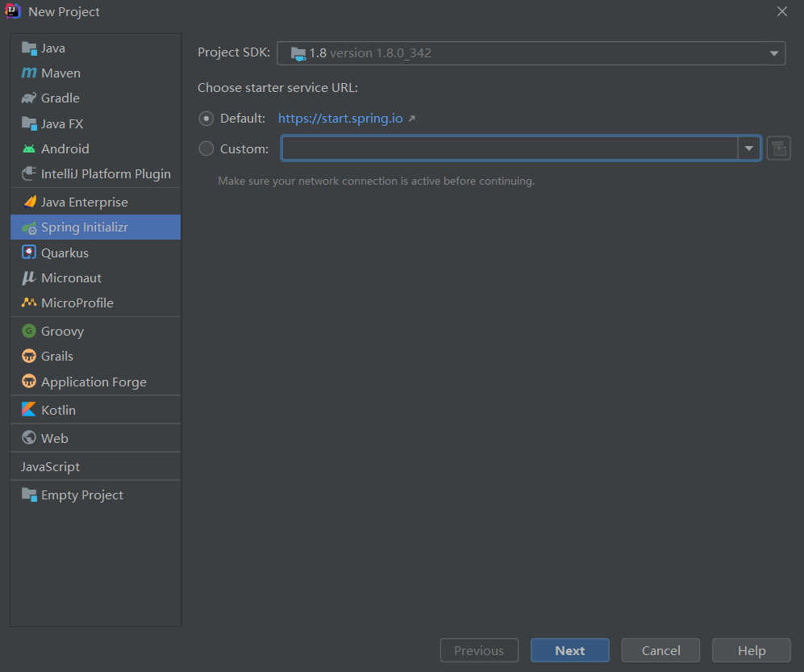Click the Groovy green G icon
Viewport: 804px width, 672px height.
[29, 331]
